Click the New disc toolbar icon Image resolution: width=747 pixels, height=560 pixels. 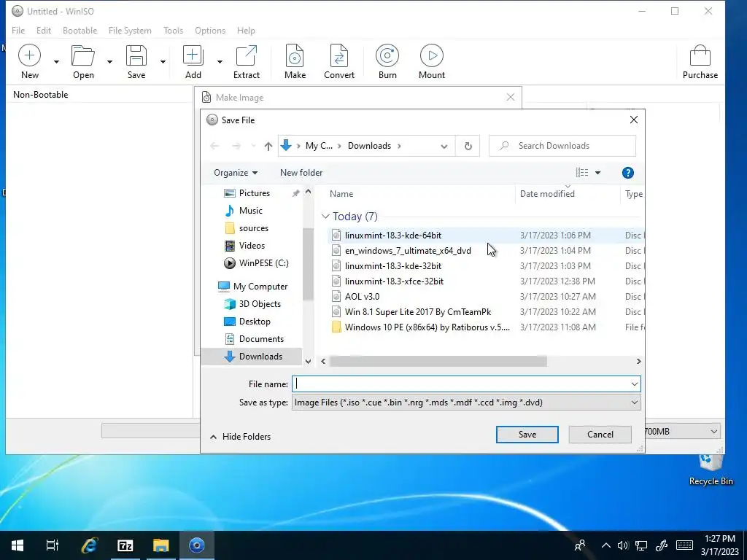coord(29,55)
